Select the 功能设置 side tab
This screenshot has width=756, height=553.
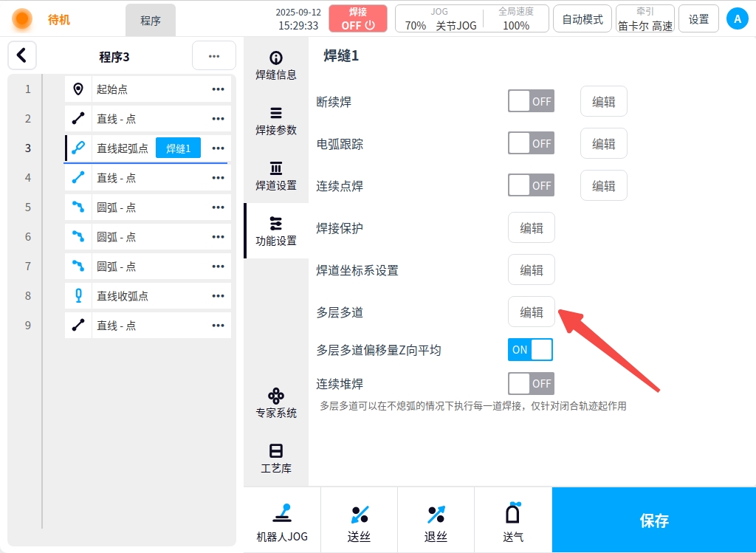[276, 231]
